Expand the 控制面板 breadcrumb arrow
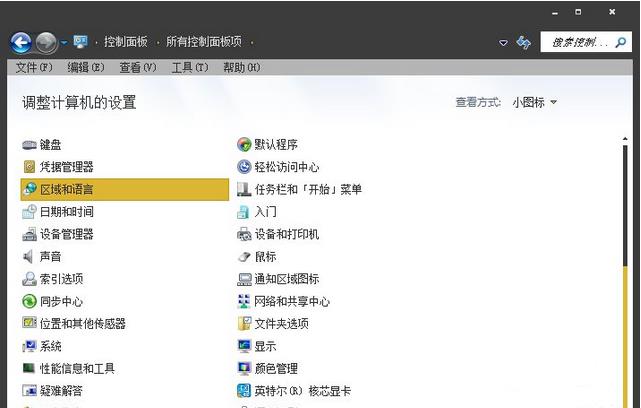 [x=157, y=42]
